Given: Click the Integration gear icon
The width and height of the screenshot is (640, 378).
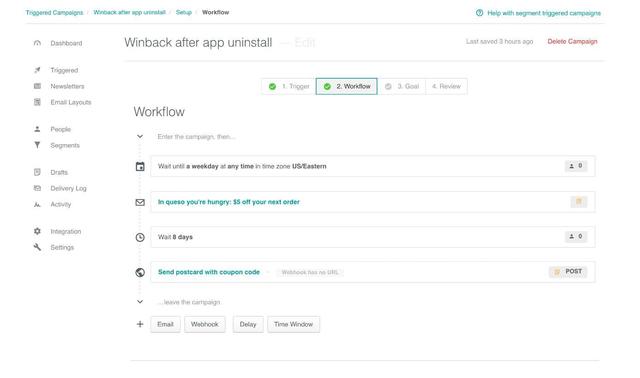Looking at the screenshot, I should 37,231.
